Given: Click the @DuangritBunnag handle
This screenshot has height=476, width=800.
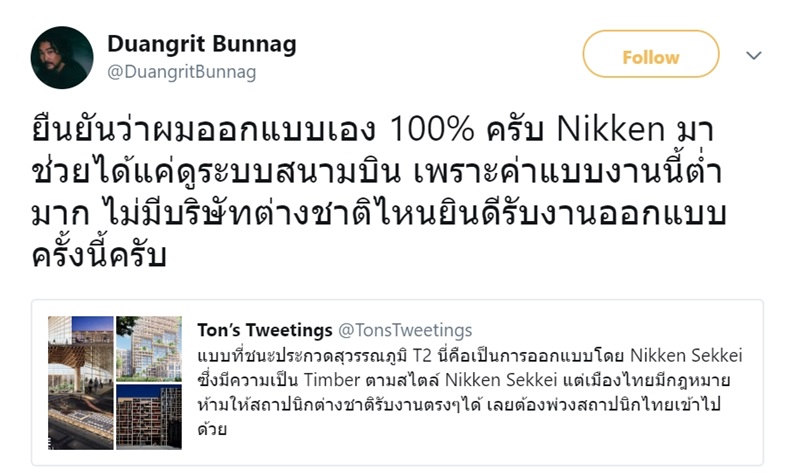Looking at the screenshot, I should 181,72.
